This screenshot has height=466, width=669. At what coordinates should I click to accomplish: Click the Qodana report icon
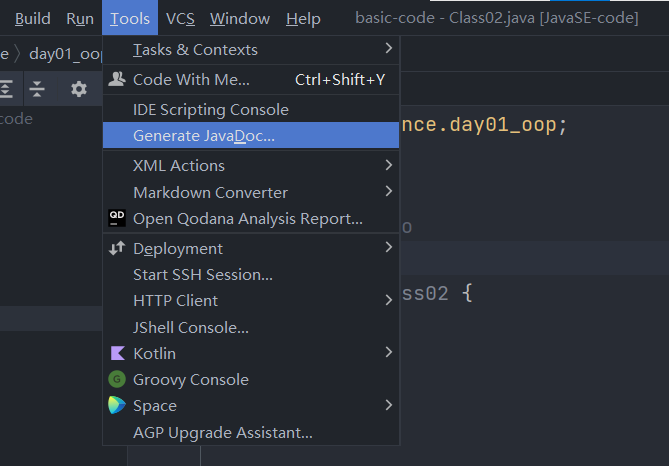click(117, 218)
